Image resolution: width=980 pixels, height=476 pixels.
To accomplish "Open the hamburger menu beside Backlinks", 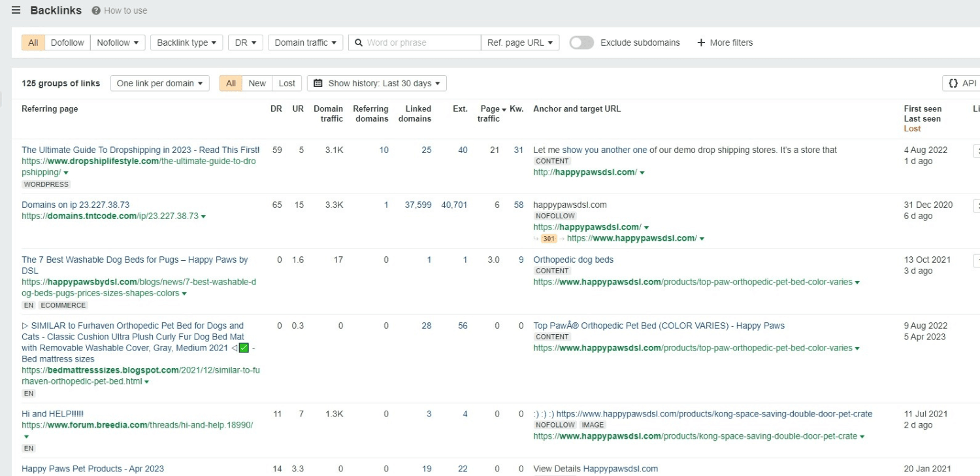I will click(16, 10).
